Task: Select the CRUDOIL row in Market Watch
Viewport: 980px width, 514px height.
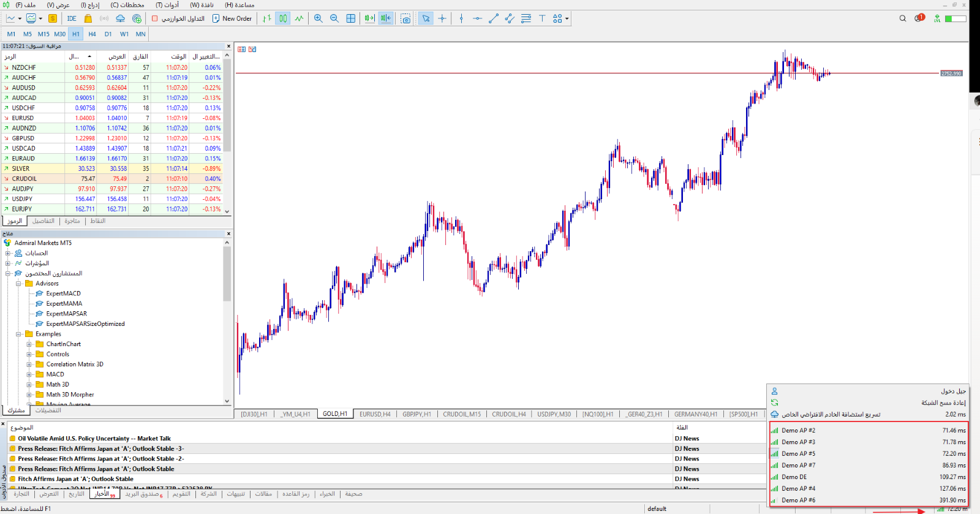Action: 112,179
